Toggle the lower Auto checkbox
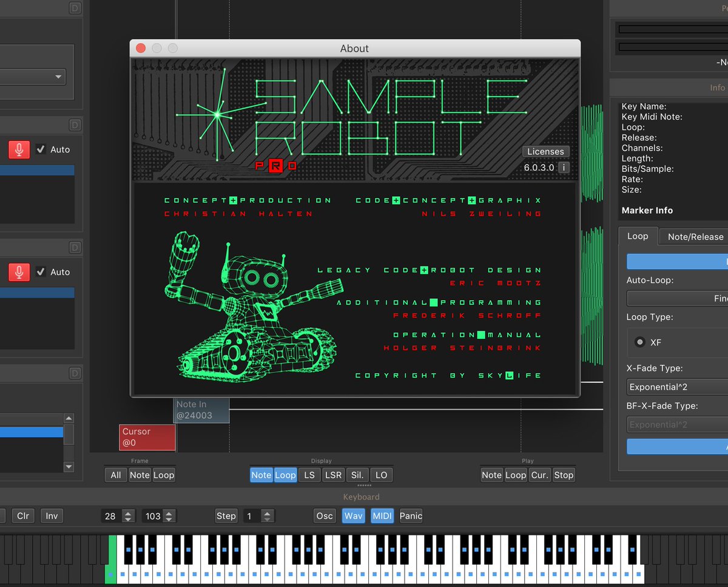Screen dimensions: 728x587 pos(41,271)
